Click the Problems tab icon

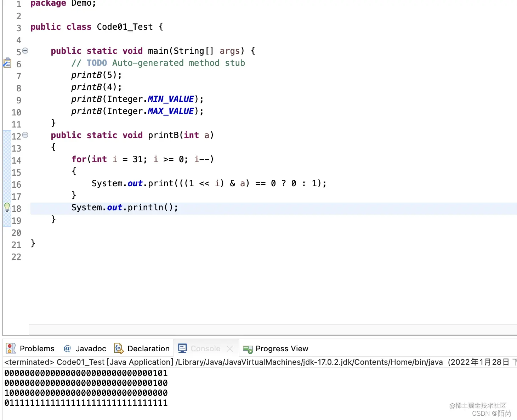pos(11,348)
